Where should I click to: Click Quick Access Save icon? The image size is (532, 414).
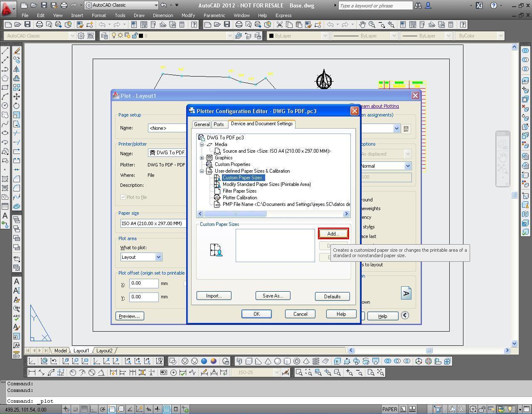pyautogui.click(x=44, y=5)
